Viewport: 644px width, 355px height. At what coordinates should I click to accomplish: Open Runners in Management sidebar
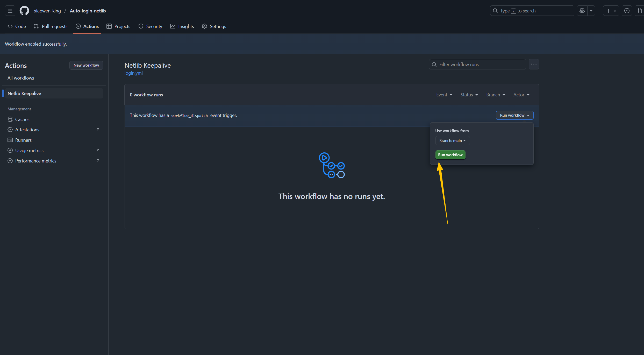tap(23, 140)
